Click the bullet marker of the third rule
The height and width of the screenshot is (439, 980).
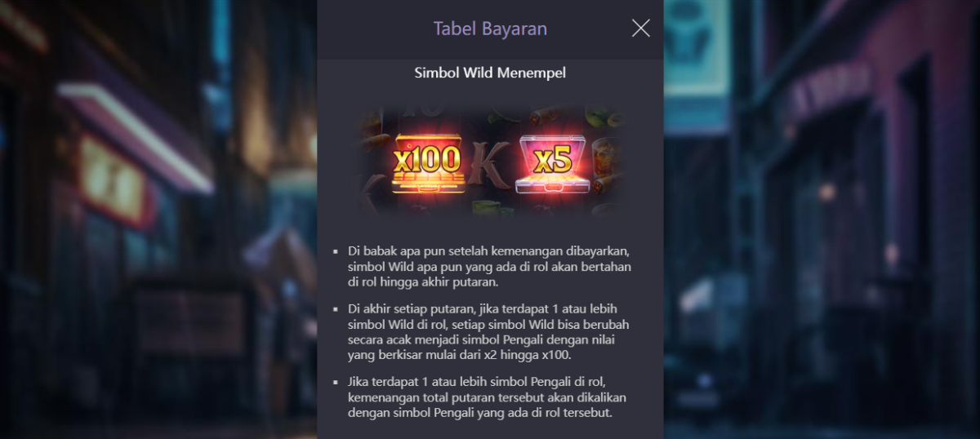pos(336,382)
